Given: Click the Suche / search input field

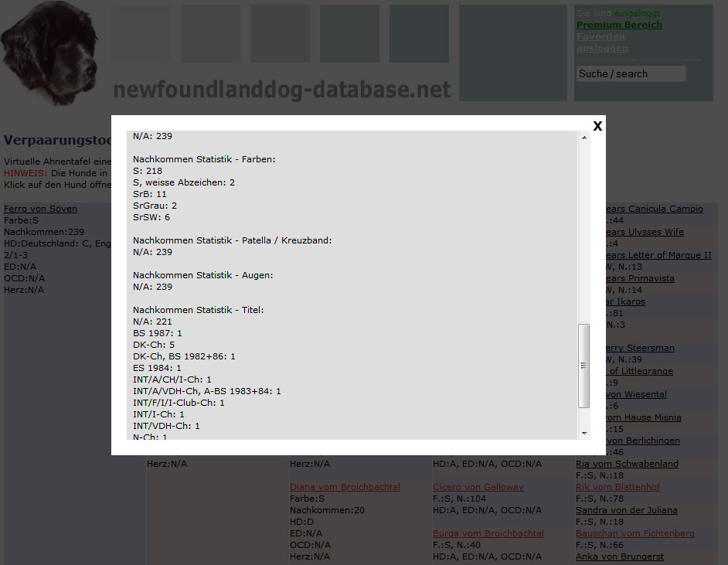Looking at the screenshot, I should pyautogui.click(x=631, y=74).
